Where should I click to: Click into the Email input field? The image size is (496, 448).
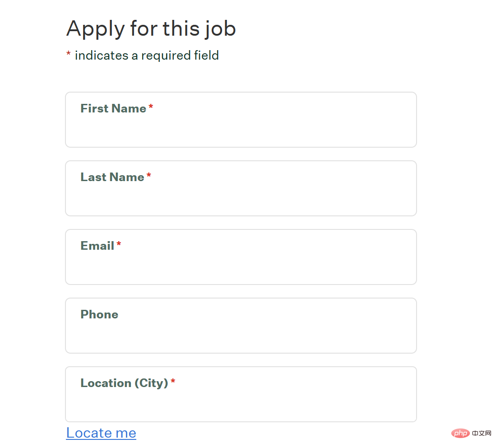click(x=241, y=267)
